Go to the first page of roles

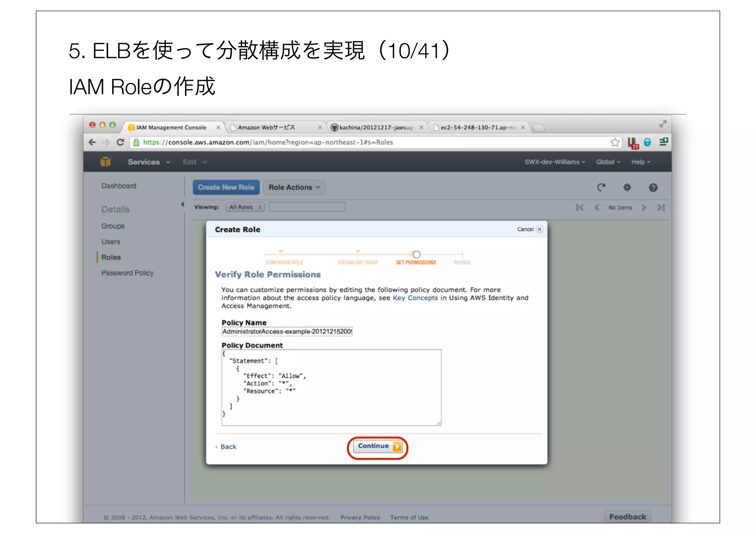click(x=580, y=207)
